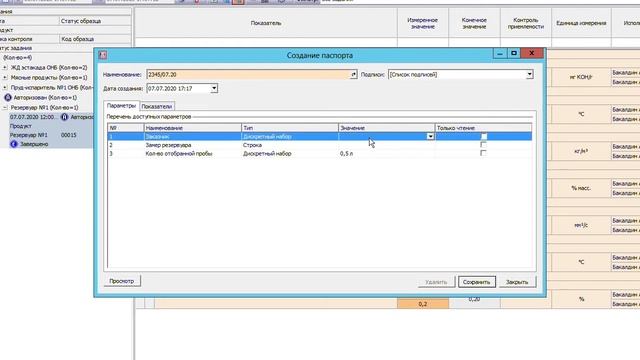
Task: Open the Дата создания date picker dropdown
Action: click(214, 88)
